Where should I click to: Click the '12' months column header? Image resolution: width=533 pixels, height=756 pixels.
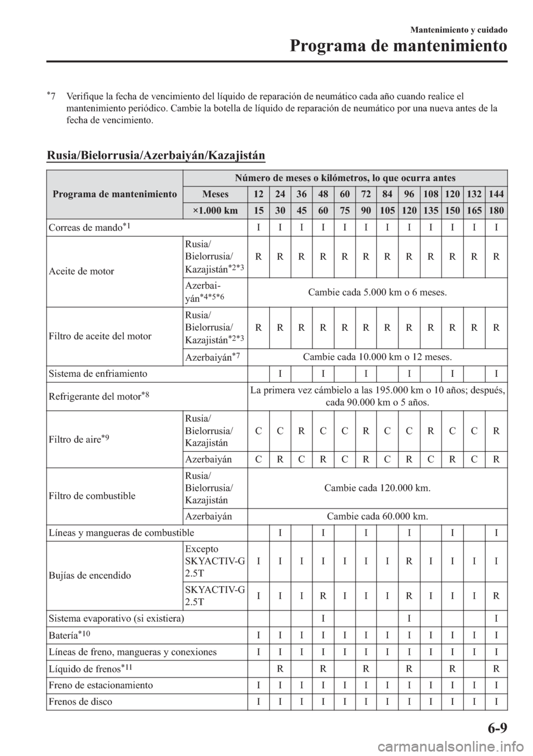click(259, 194)
